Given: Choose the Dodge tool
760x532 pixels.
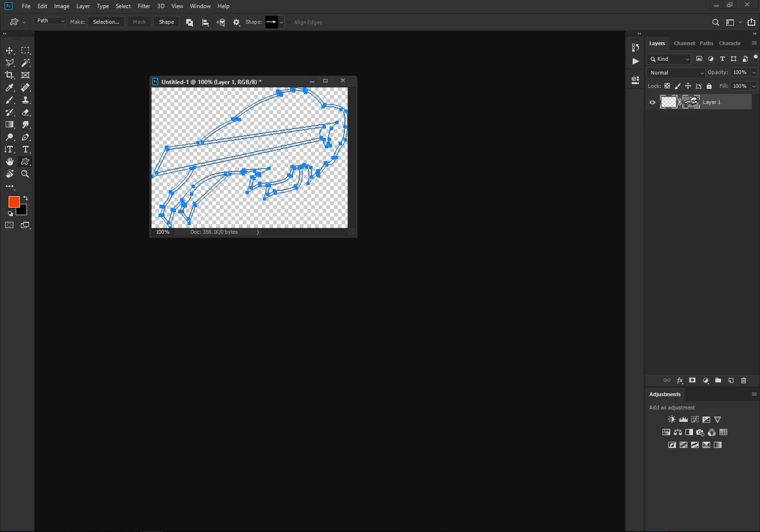Looking at the screenshot, I should [x=9, y=137].
